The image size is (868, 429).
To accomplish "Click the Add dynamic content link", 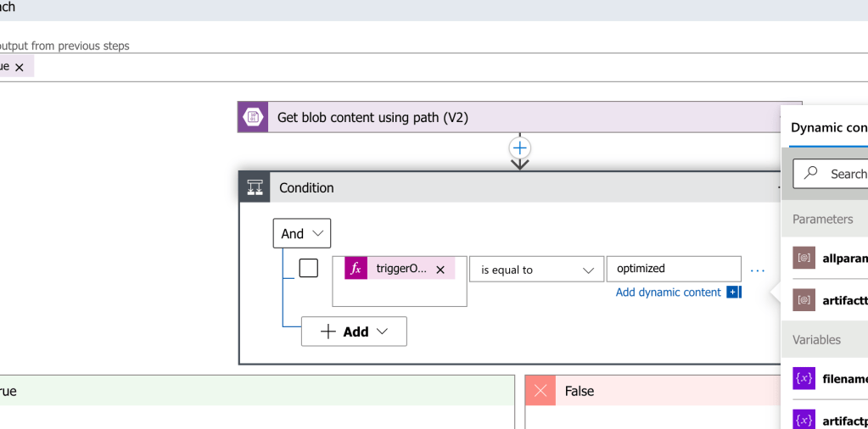I will (x=668, y=292).
